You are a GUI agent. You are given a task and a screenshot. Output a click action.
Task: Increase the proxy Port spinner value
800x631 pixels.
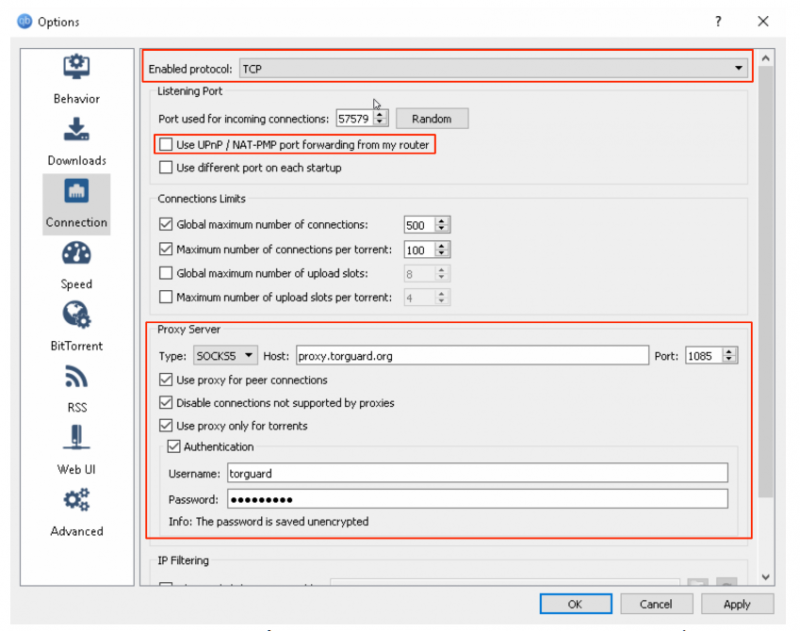[729, 351]
